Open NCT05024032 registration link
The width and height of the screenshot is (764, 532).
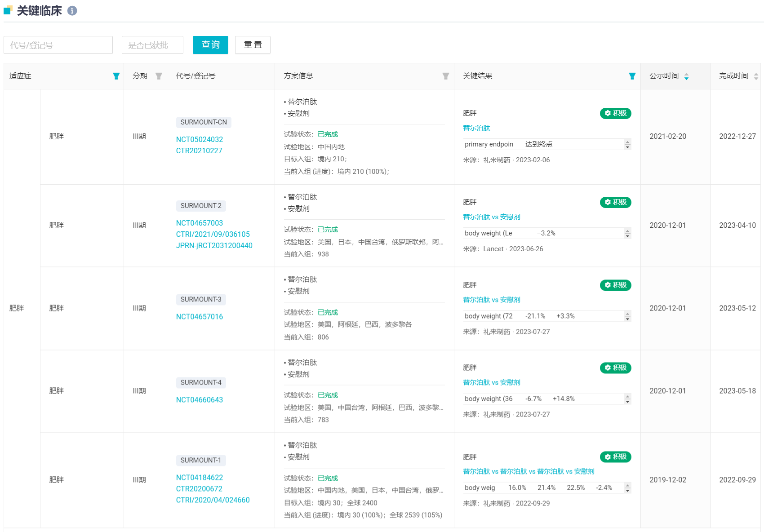pyautogui.click(x=200, y=140)
